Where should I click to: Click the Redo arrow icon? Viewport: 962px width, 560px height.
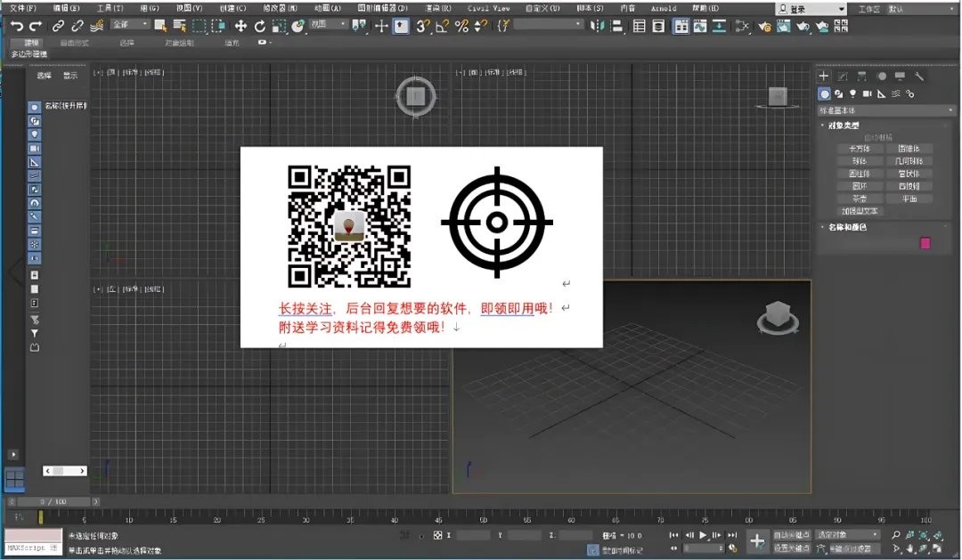[36, 26]
